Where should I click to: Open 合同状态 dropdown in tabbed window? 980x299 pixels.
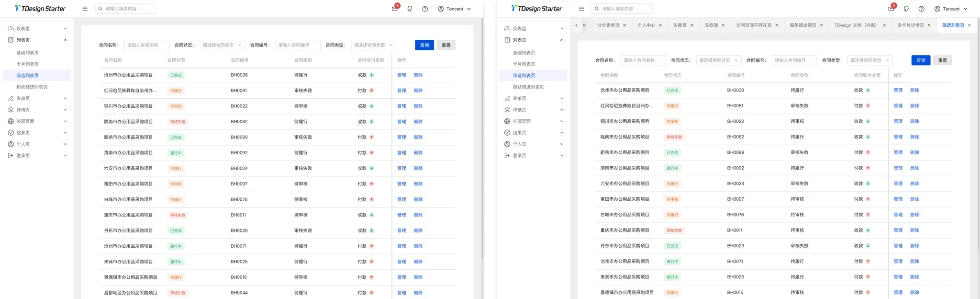(719, 60)
